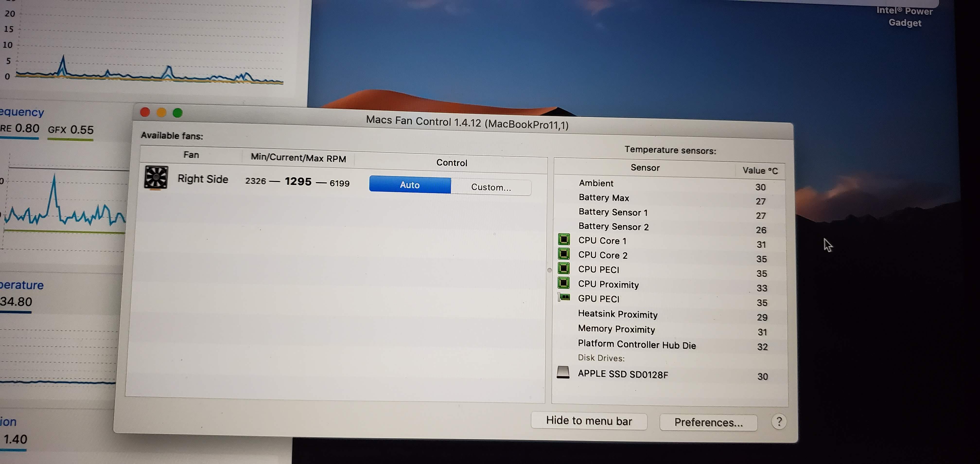Select the Heatsink Proximity row
The width and height of the screenshot is (980, 464).
pos(670,316)
